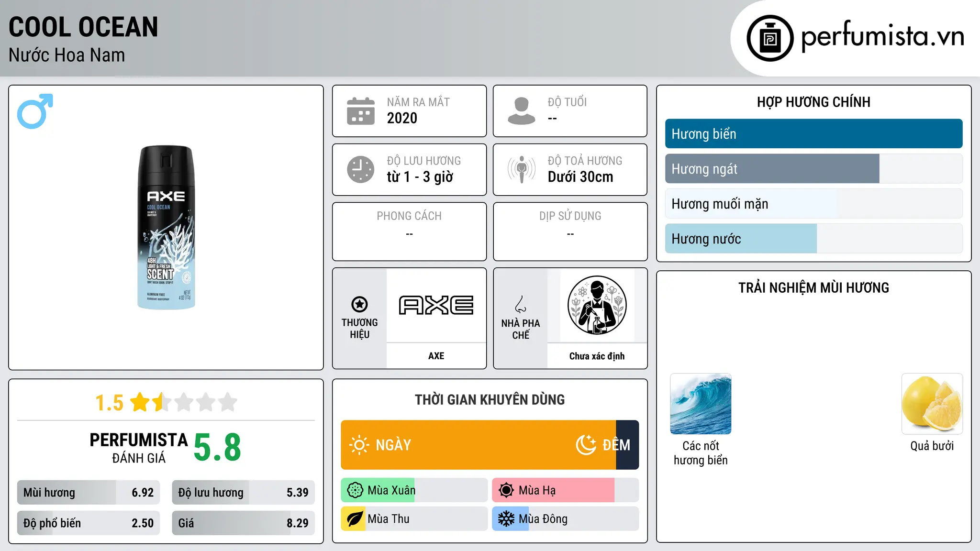This screenshot has height=551, width=980.
Task: Click the Mùa Thu season bar
Action: pos(414,519)
